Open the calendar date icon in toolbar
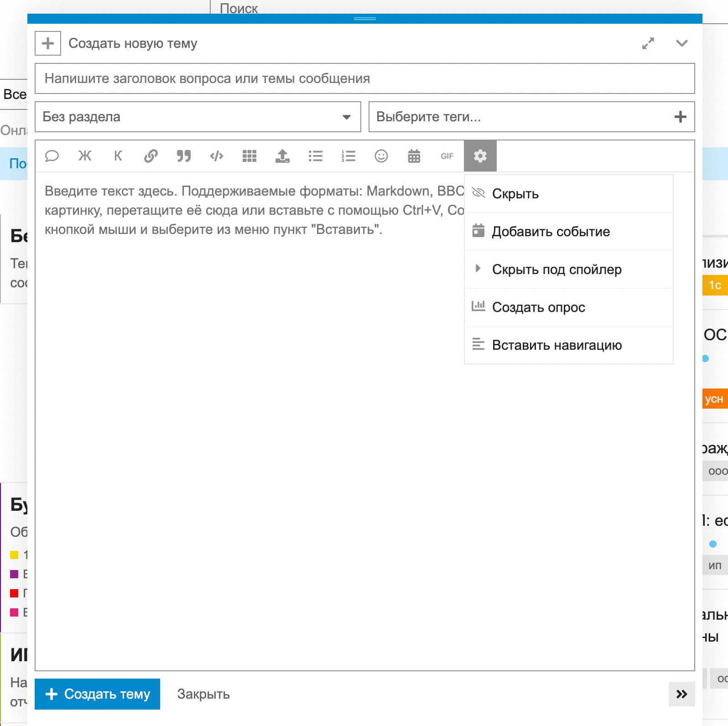The height and width of the screenshot is (726, 728). click(x=414, y=156)
